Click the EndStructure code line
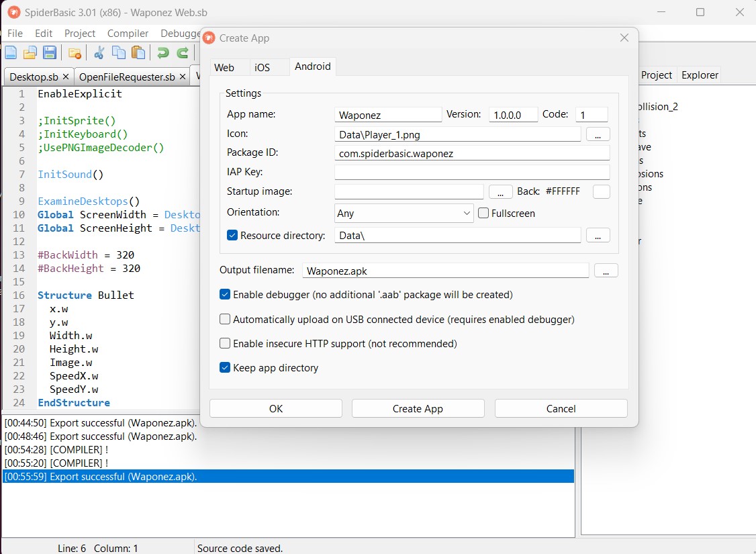 pyautogui.click(x=74, y=403)
